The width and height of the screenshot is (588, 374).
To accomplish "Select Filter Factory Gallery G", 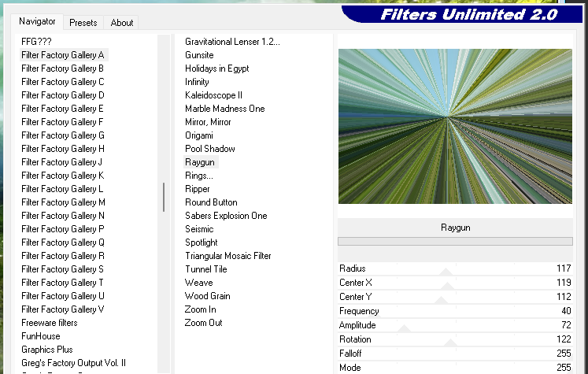I will (63, 135).
